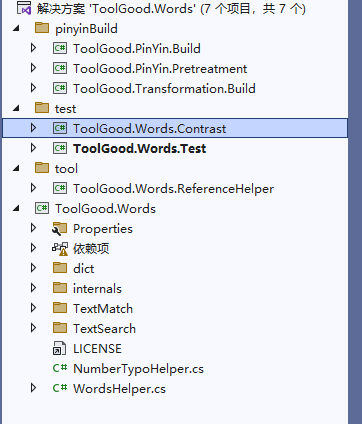Collapse the pinyinBuild folder node
Screen dimensions: 362x424
click(x=16, y=29)
